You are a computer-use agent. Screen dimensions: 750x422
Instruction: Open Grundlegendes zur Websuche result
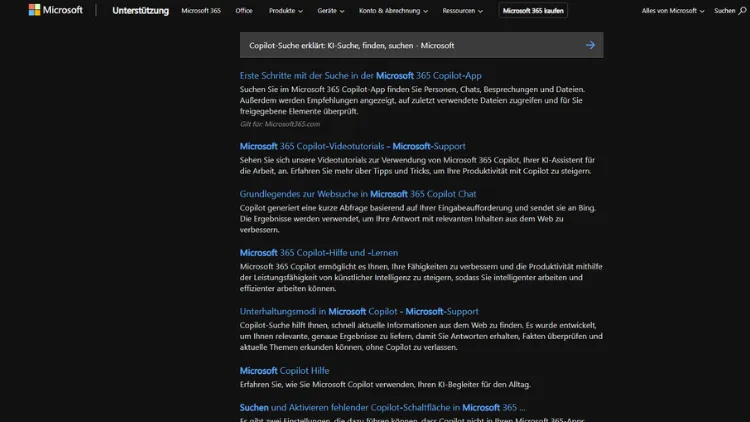[358, 194]
